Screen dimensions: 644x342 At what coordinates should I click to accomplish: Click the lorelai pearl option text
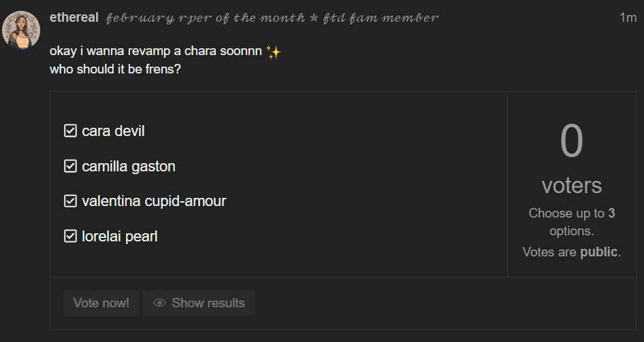click(x=120, y=237)
